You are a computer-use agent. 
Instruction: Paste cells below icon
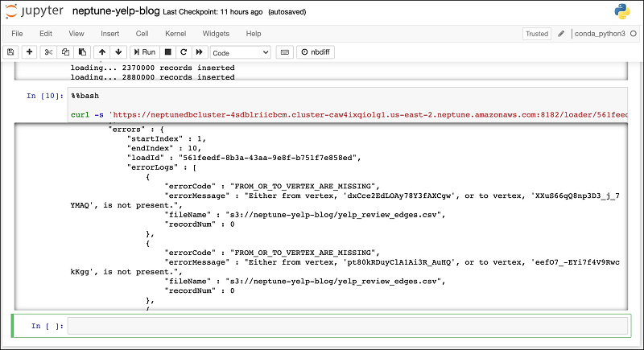pyautogui.click(x=82, y=52)
